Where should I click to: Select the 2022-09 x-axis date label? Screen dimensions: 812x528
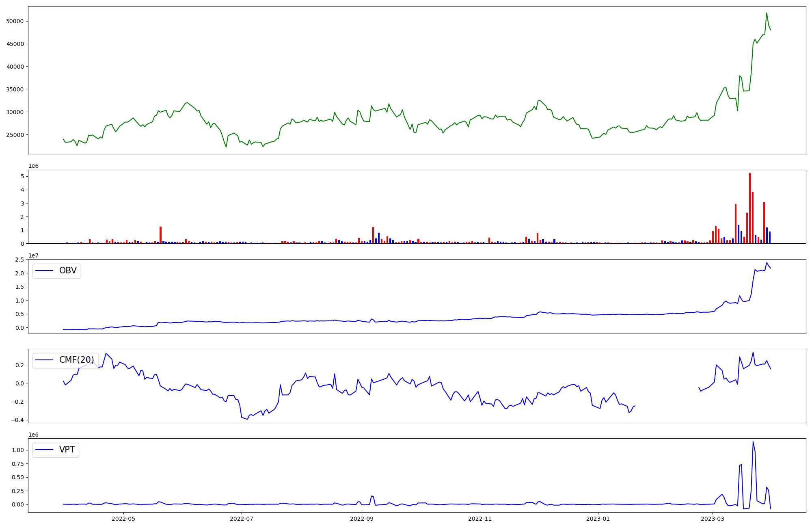click(361, 519)
